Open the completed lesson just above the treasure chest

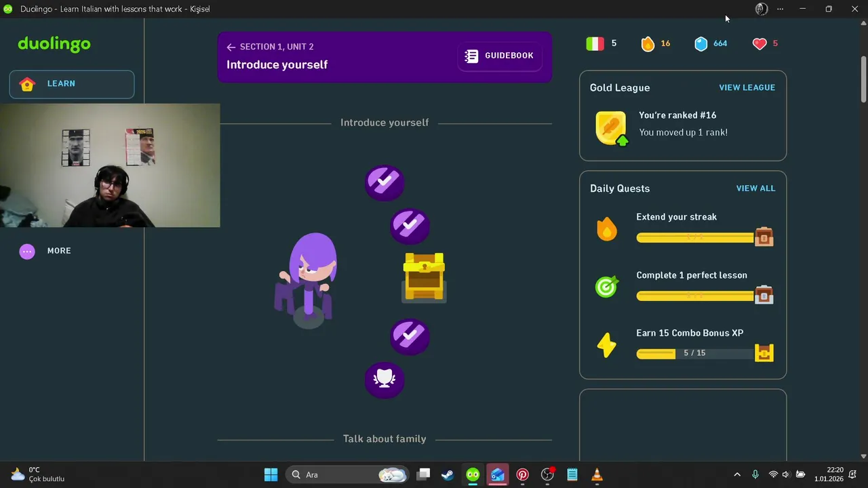pyautogui.click(x=410, y=226)
